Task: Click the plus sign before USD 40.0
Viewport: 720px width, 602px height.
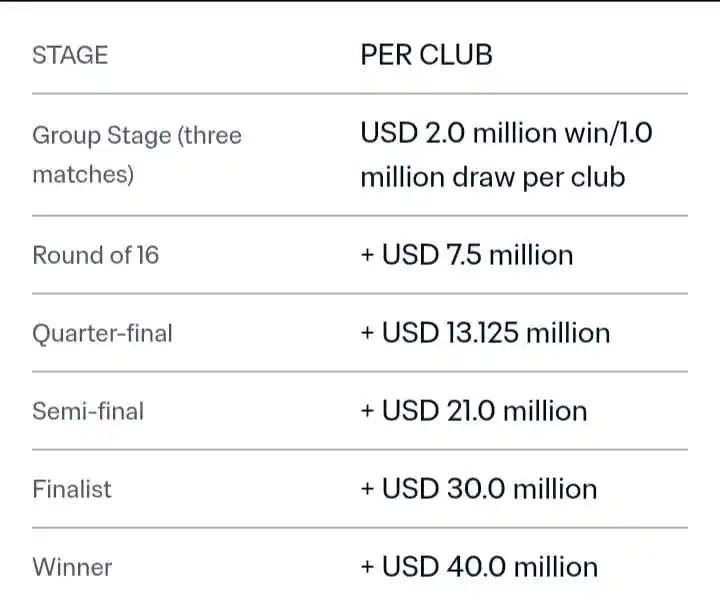Action: [367, 568]
